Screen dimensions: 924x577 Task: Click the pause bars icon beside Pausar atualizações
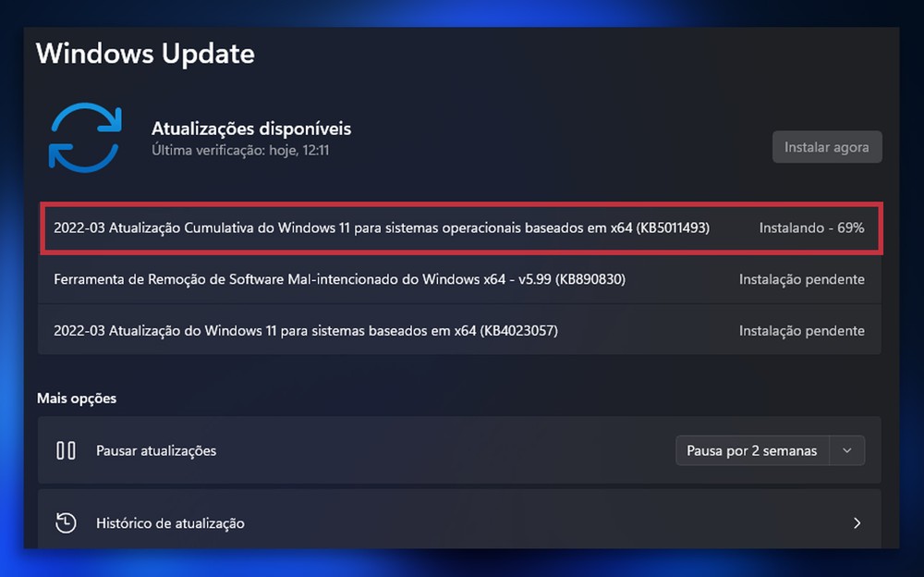click(66, 450)
